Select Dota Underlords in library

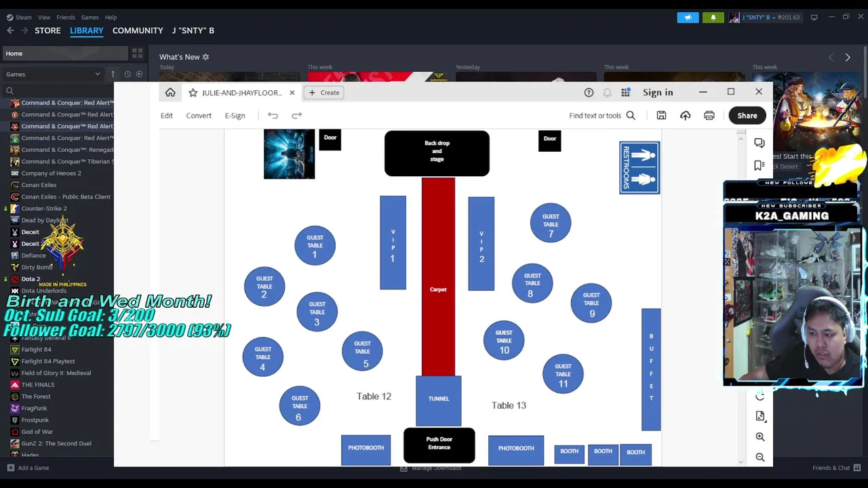pyautogui.click(x=43, y=290)
